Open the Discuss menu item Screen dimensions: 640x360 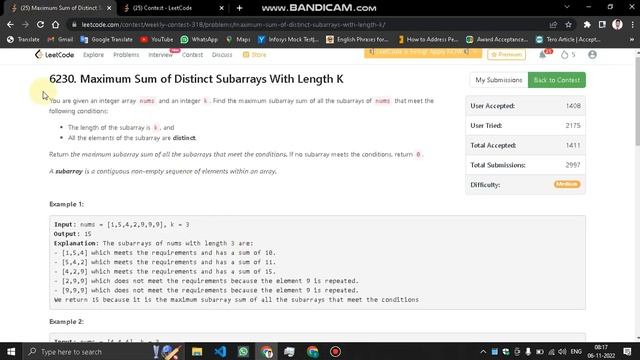point(222,55)
